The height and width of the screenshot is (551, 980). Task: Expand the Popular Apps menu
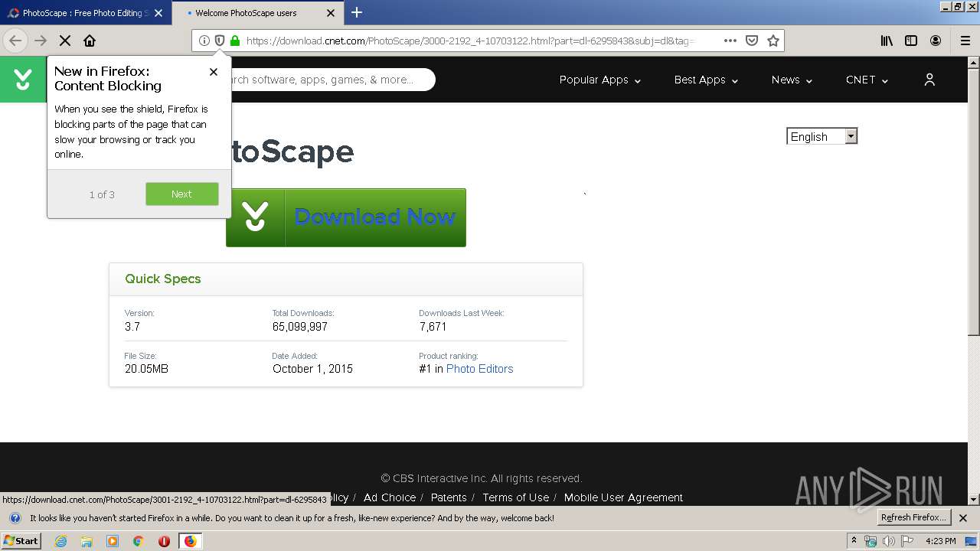pyautogui.click(x=600, y=80)
